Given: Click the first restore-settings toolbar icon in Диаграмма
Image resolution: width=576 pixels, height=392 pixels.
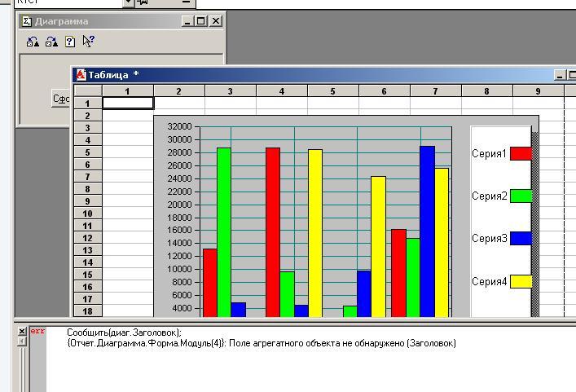Looking at the screenshot, I should coord(33,42).
